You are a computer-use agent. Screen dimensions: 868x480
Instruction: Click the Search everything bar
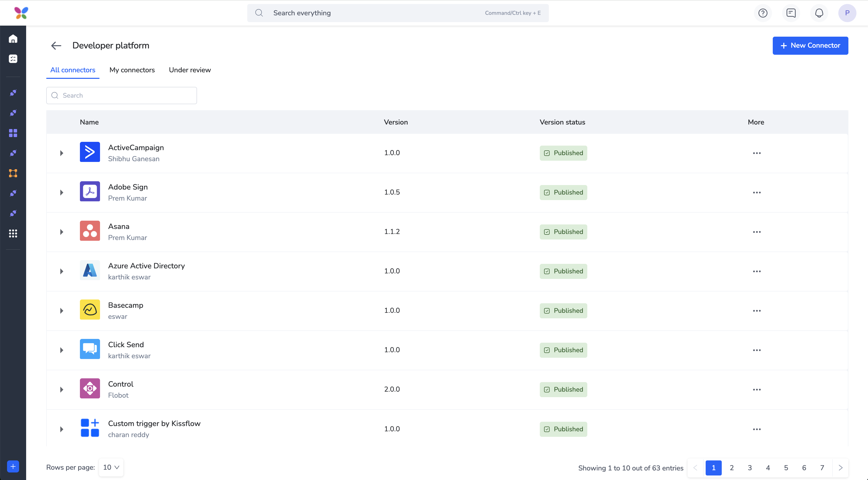tap(398, 13)
